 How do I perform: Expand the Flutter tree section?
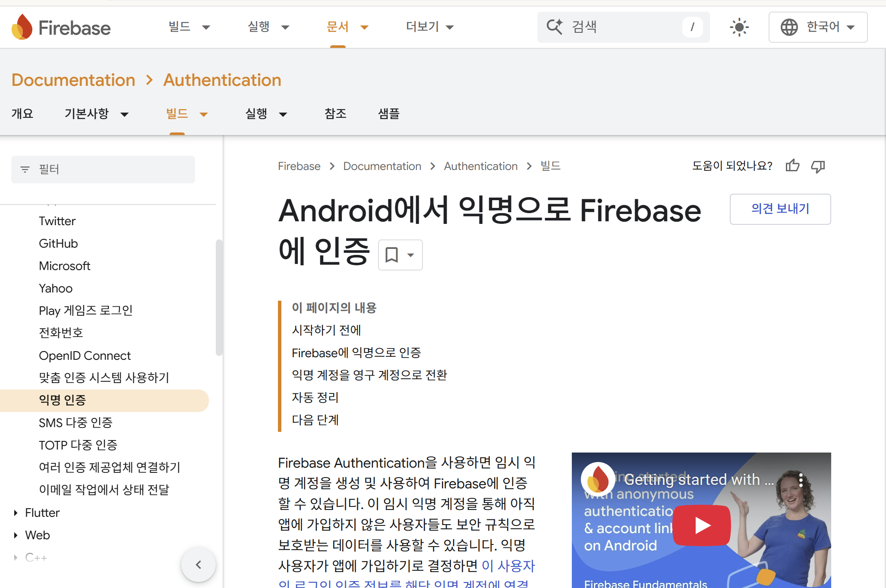click(x=16, y=513)
